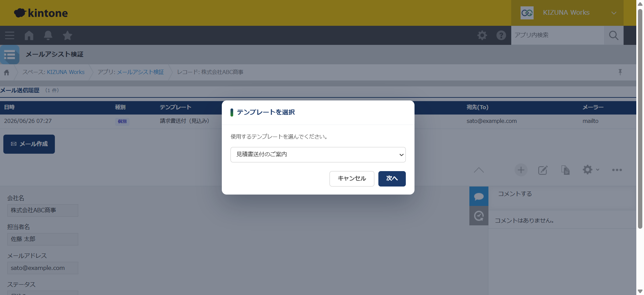Click the sato@example.com cell in history table

[x=491, y=121]
